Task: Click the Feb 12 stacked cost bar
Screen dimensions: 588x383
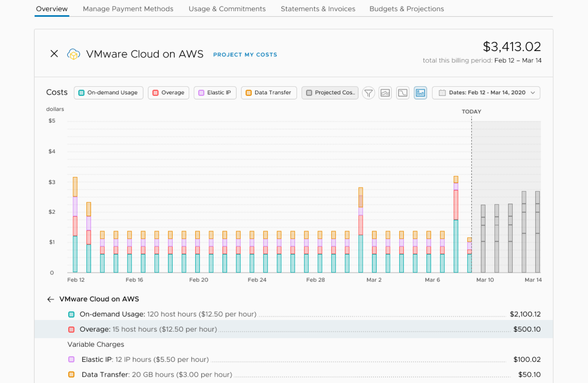Action: [x=75, y=224]
